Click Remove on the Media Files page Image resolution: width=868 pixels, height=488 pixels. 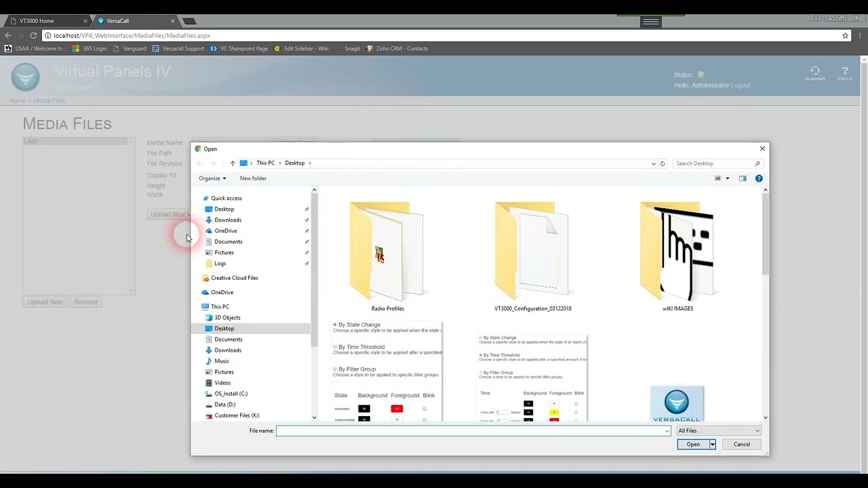(x=85, y=302)
